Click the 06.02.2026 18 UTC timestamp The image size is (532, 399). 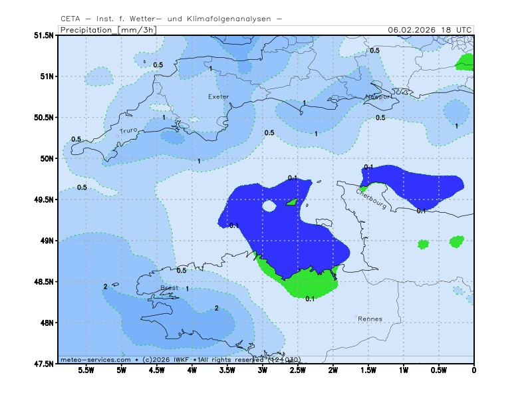[x=430, y=30]
